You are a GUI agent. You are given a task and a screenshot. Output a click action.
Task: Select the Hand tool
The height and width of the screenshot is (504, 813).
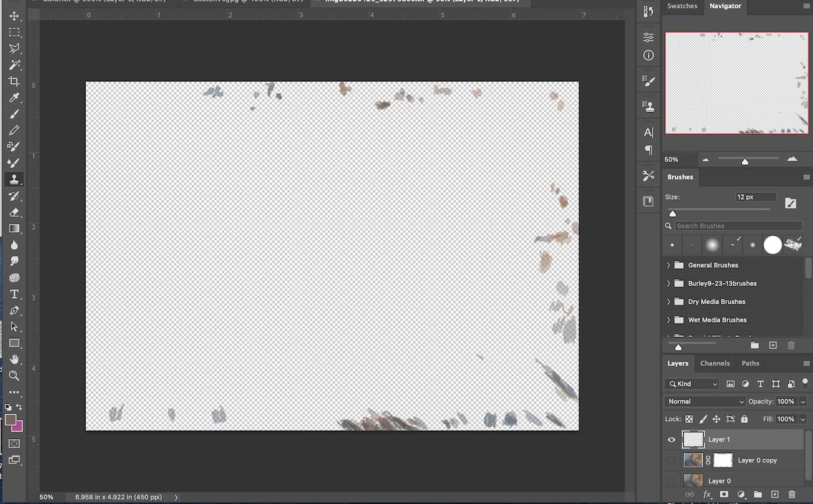[14, 360]
